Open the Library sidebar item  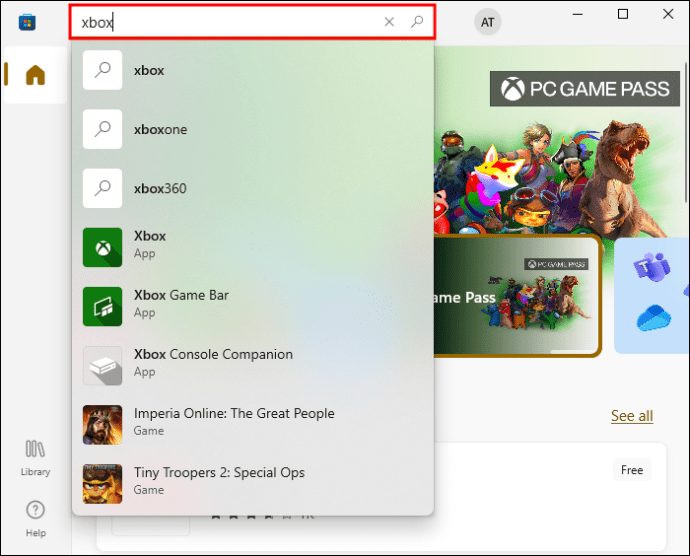pos(35,458)
